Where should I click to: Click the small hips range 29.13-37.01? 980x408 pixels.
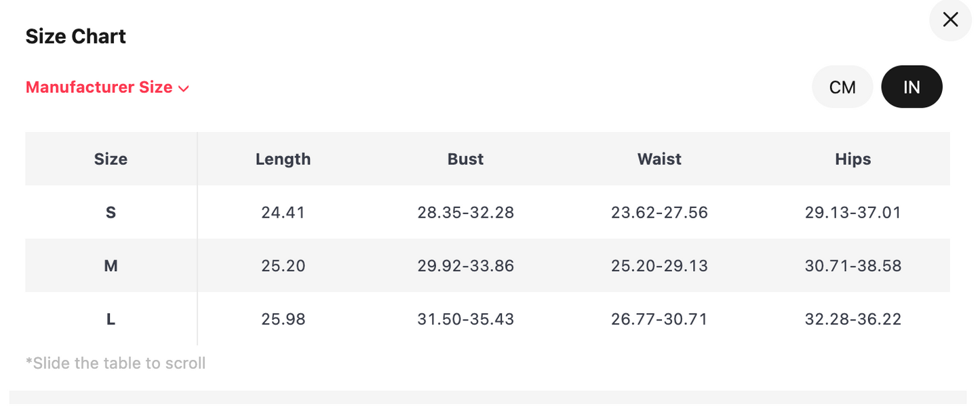[x=852, y=213]
